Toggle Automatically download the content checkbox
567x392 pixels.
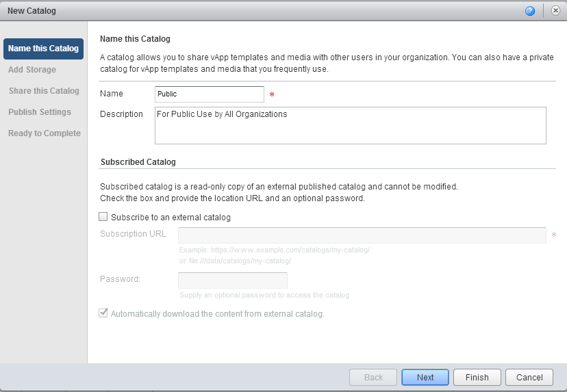click(x=103, y=314)
